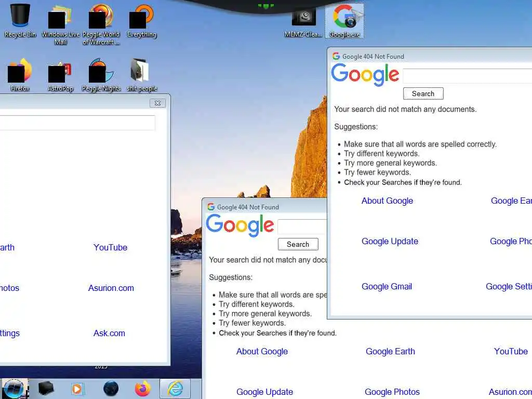This screenshot has width=532, height=399.
Task: Open Google Gmail link in upper right window
Action: (387, 286)
